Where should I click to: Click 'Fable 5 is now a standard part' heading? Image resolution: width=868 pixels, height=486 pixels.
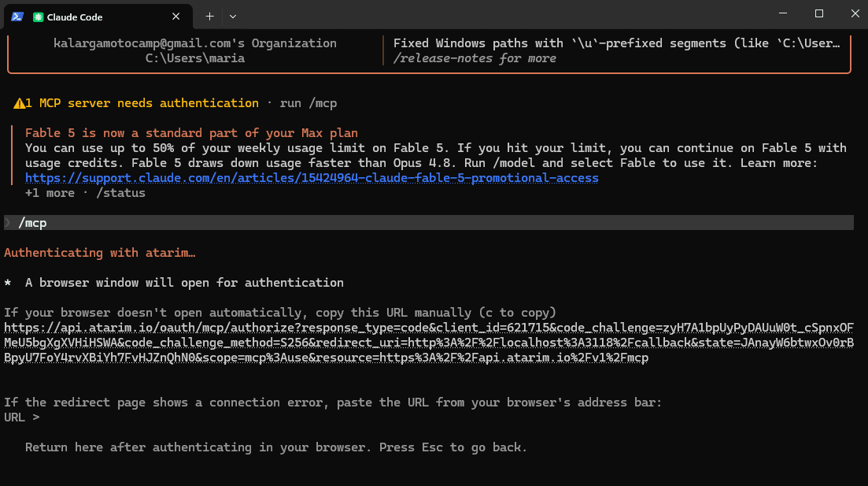tap(191, 133)
